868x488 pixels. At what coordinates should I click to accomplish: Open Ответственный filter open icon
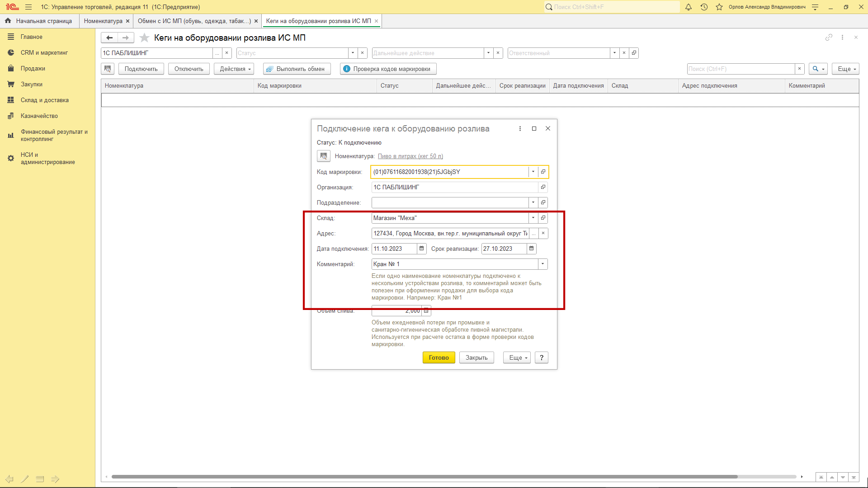[634, 53]
